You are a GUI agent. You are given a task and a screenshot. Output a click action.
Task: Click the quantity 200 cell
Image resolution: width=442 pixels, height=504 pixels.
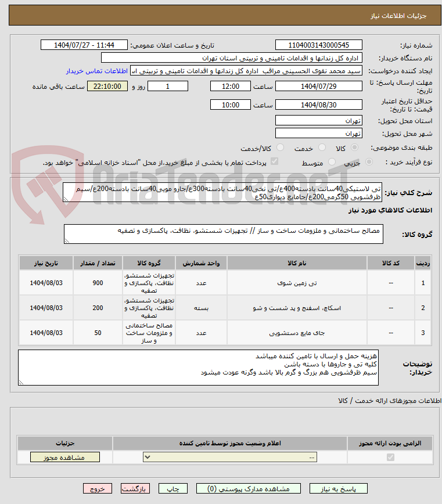[x=98, y=308]
